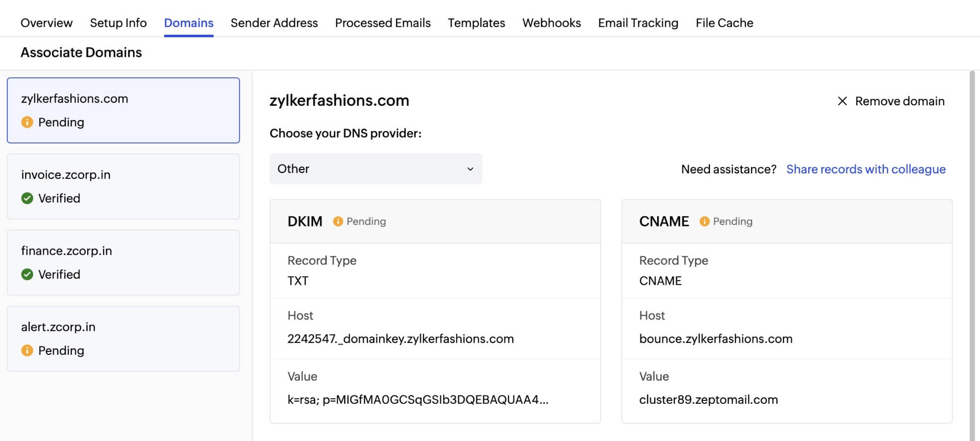
Task: Click the Verified checkmark icon for invoice.zcorp.in
Action: tap(28, 198)
